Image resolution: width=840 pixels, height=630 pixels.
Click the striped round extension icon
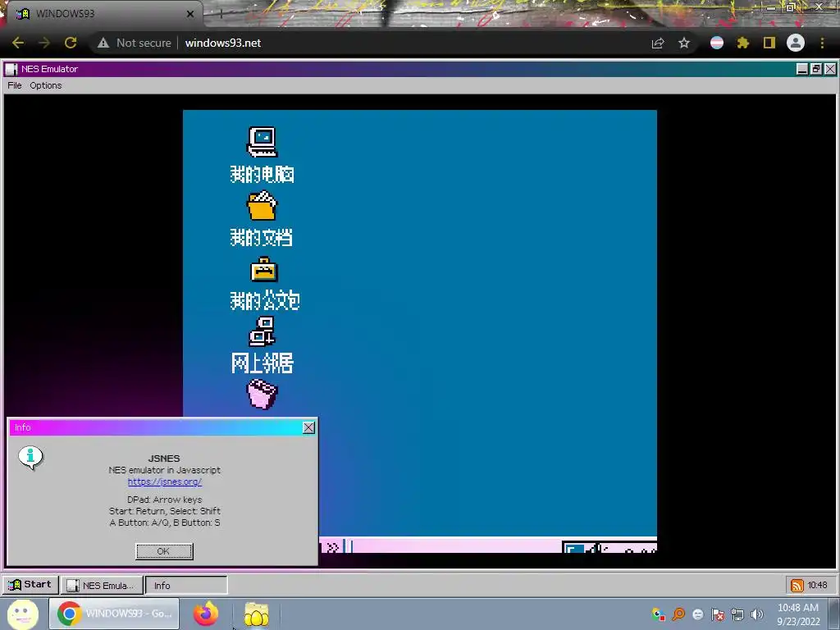[x=717, y=43]
